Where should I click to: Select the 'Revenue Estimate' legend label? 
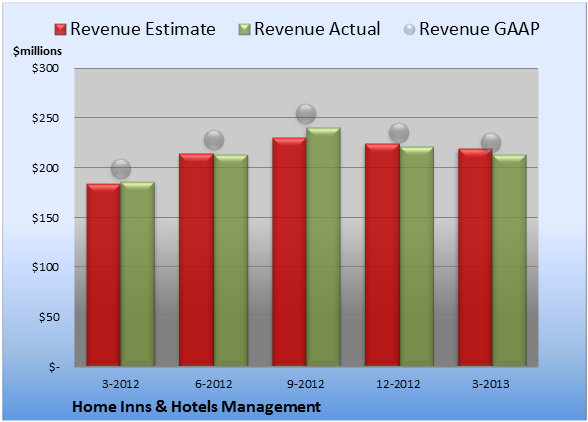pos(143,29)
